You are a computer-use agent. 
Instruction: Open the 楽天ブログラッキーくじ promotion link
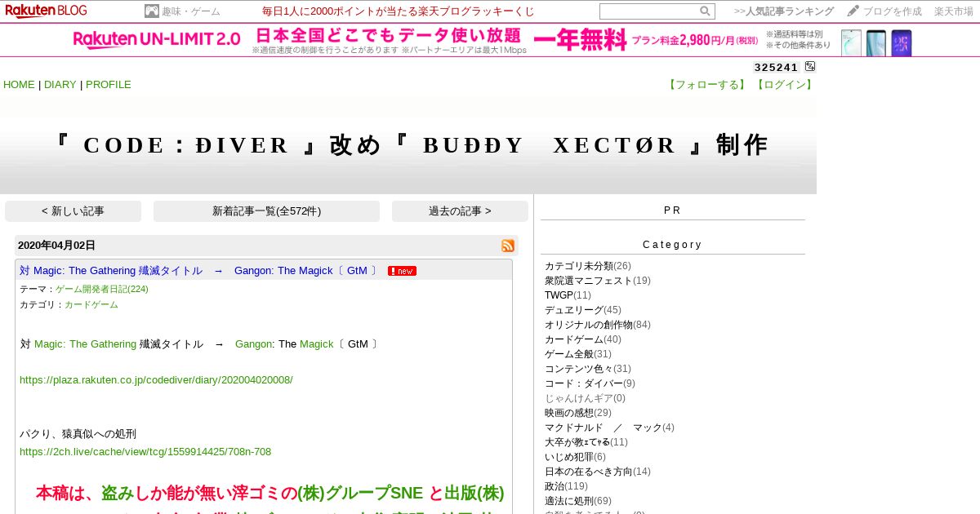coord(399,11)
